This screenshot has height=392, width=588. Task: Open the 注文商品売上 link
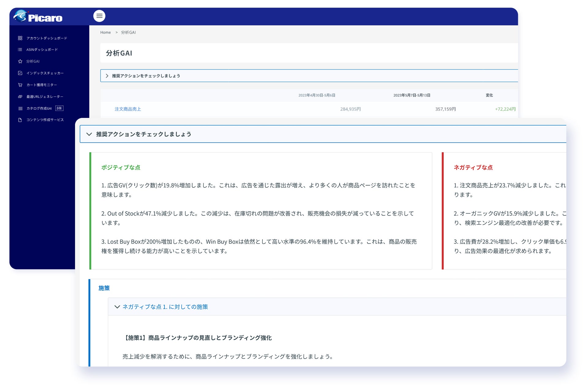click(x=128, y=109)
